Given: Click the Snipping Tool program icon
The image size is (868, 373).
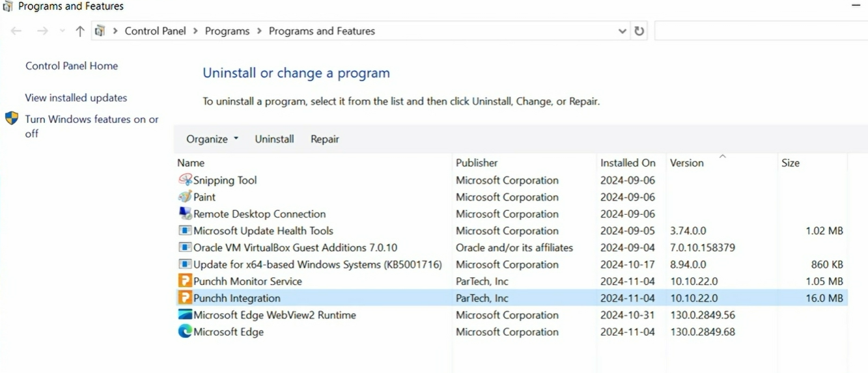Looking at the screenshot, I should (x=185, y=180).
